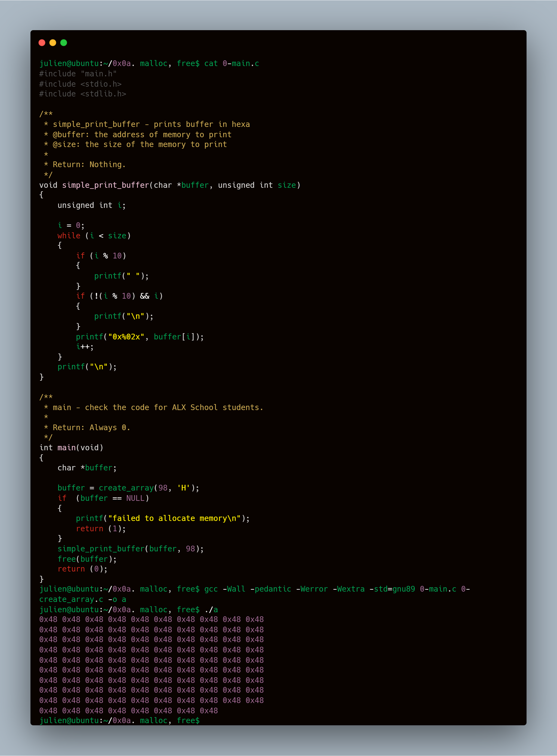Click the "create_array.c -o a" wrapped line
The width and height of the screenshot is (557, 756).
pos(83,599)
